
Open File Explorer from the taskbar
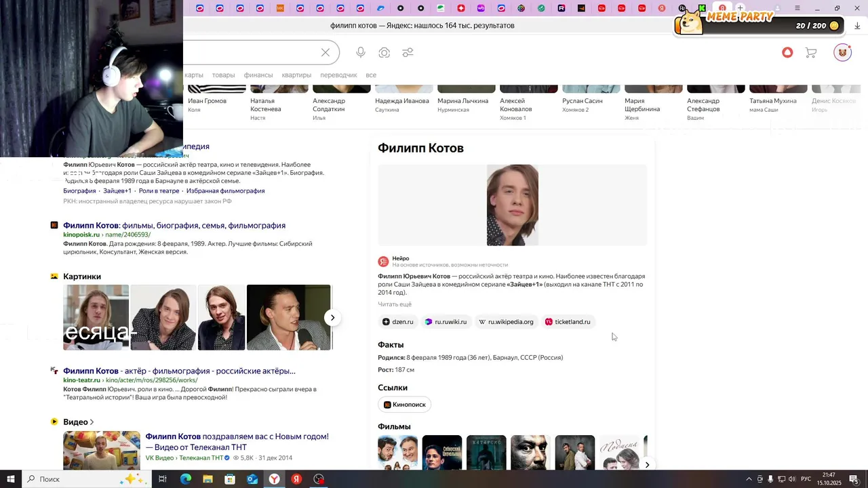[x=208, y=479]
